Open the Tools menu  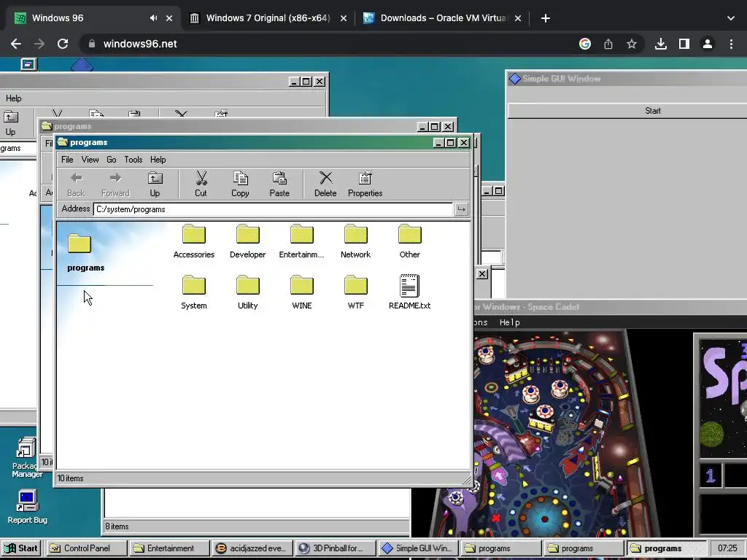[133, 160]
